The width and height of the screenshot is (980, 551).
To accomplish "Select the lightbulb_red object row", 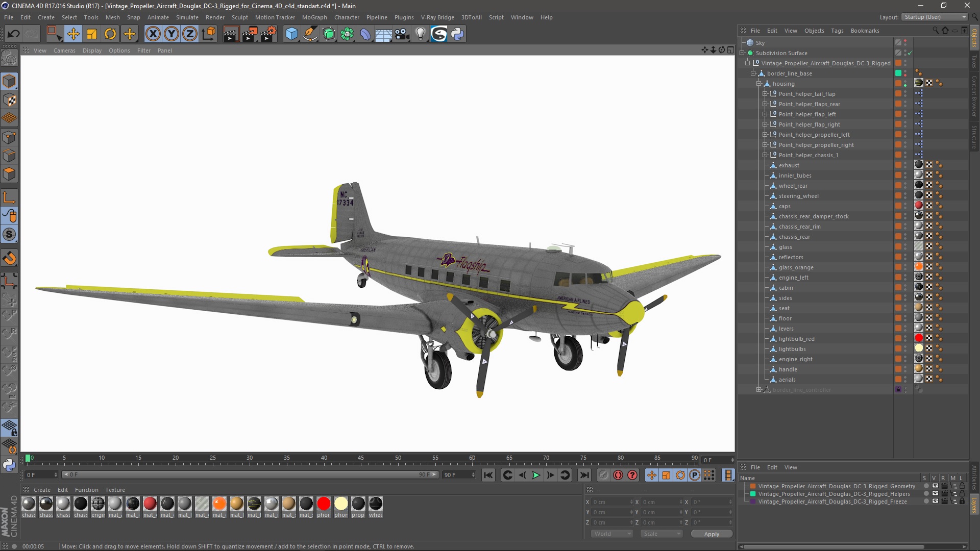I will pyautogui.click(x=796, y=339).
